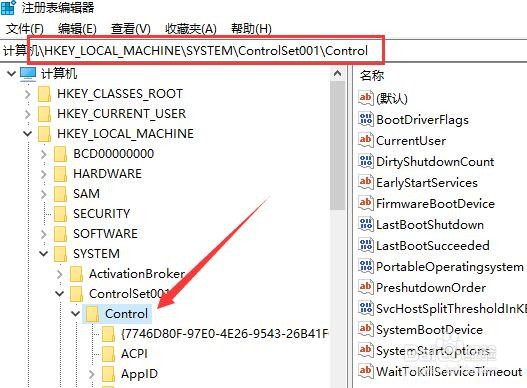Expand the BCD00000000 key
Viewport: 527px width, 388px height.
43,154
